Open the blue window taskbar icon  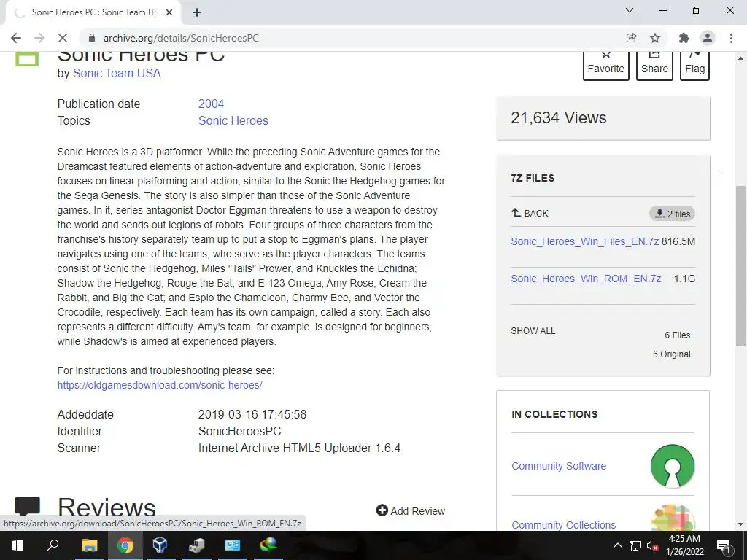[233, 545]
